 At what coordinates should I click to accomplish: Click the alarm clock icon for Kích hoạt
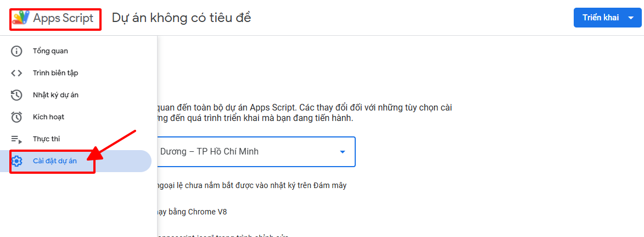(x=16, y=117)
